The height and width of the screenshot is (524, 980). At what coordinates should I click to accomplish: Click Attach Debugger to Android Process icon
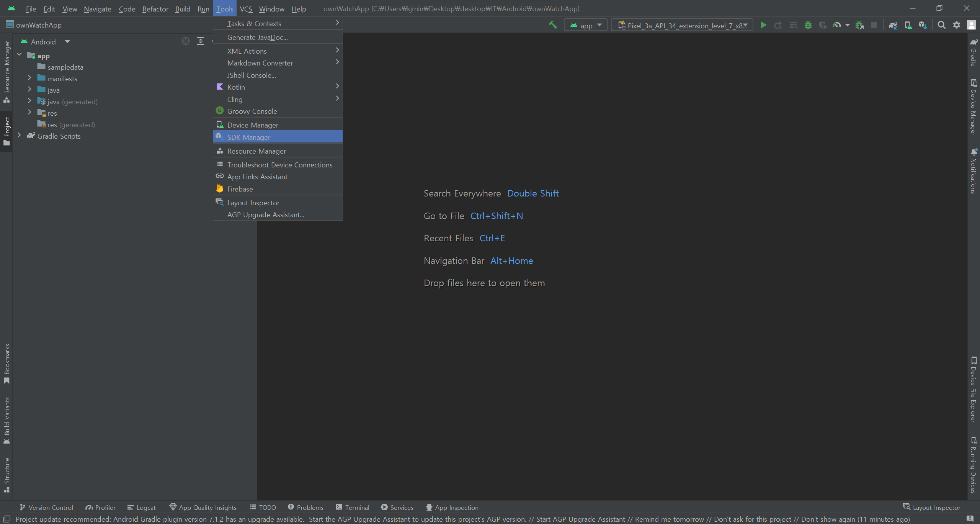[x=859, y=25]
